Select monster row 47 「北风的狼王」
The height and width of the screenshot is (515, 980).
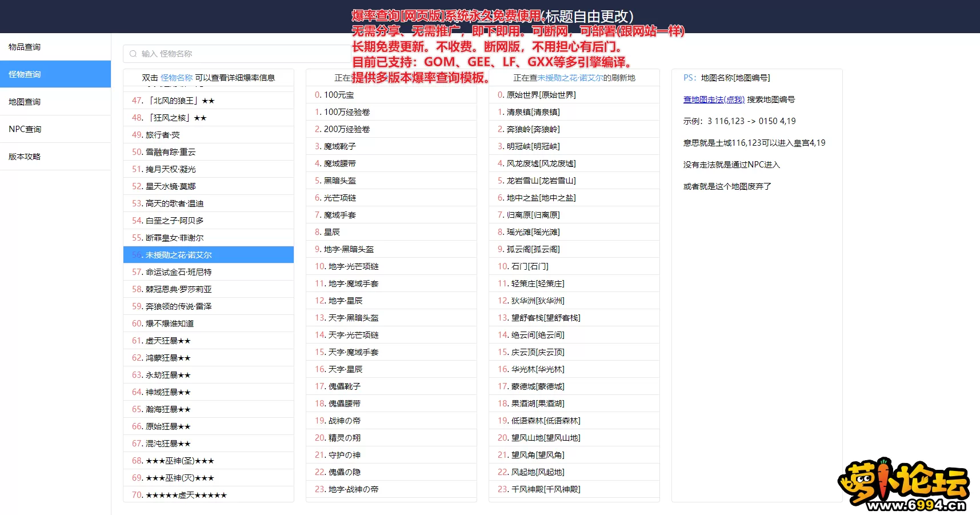coord(209,101)
